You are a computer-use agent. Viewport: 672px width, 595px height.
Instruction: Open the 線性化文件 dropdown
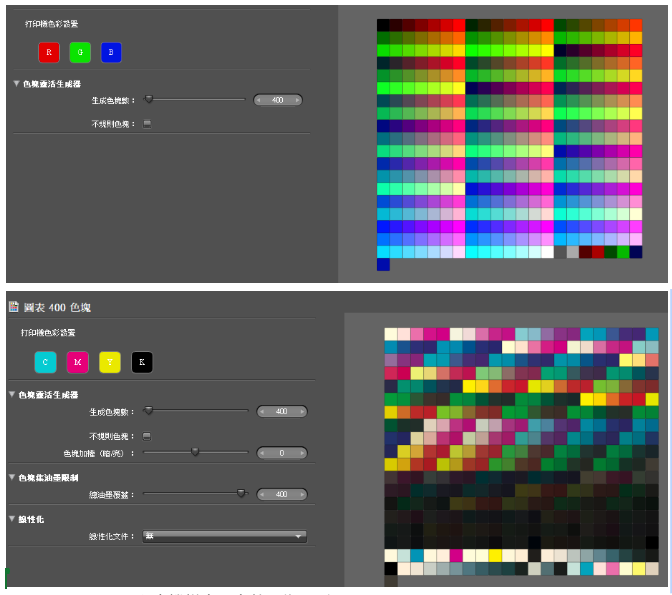point(224,537)
